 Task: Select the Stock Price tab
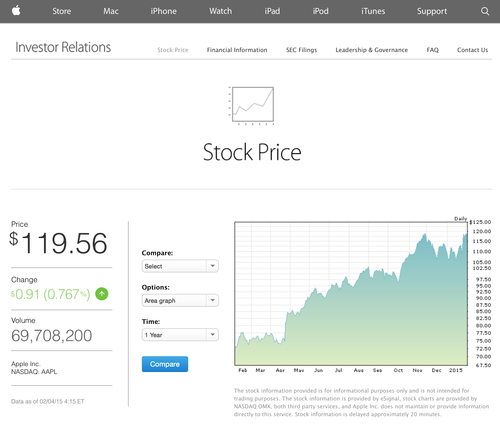(x=173, y=50)
